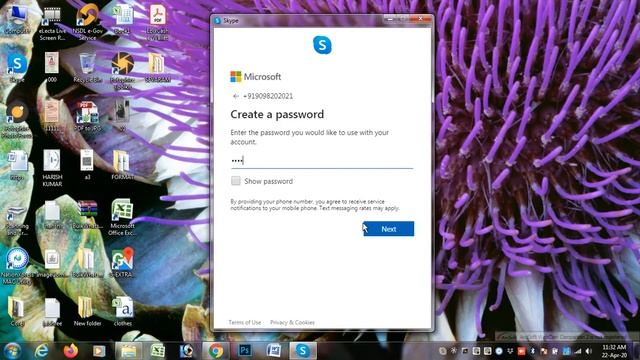
Task: Select the PDF to JPG desktop shortcut
Action: tap(87, 117)
